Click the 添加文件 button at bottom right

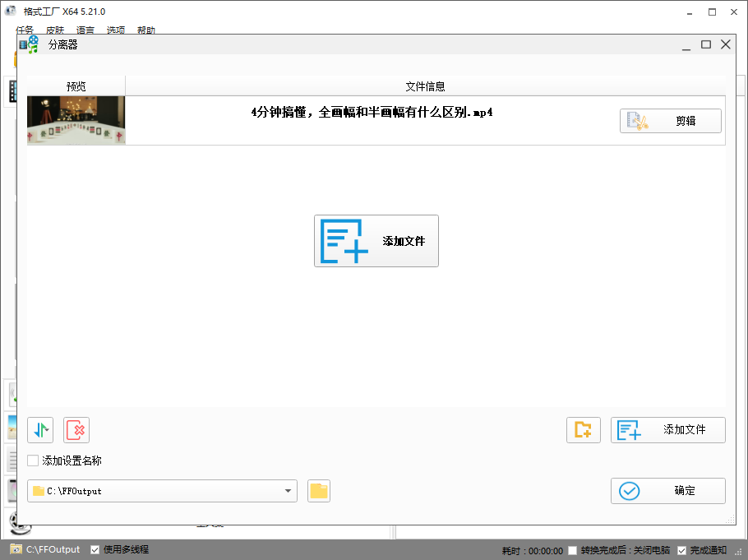[x=668, y=429]
